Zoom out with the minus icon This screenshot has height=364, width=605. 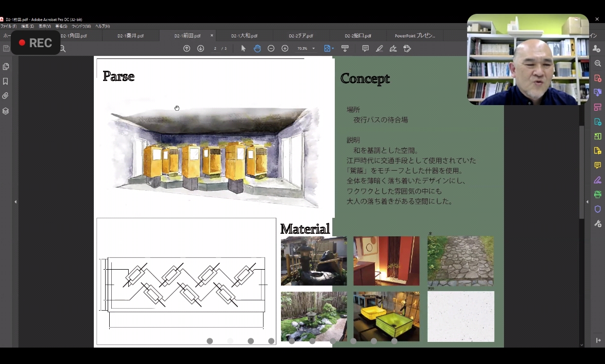[x=271, y=49]
